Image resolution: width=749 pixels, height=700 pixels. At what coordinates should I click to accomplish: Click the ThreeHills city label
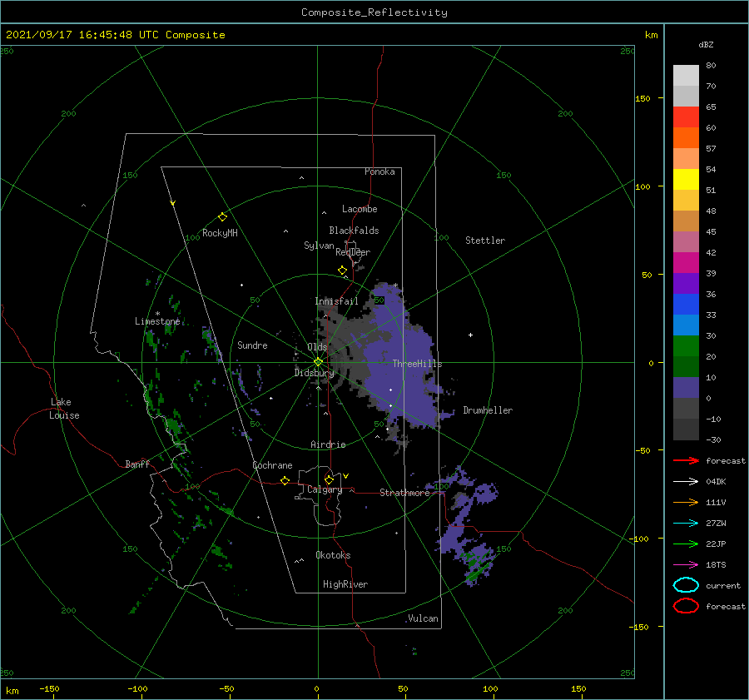click(x=418, y=364)
